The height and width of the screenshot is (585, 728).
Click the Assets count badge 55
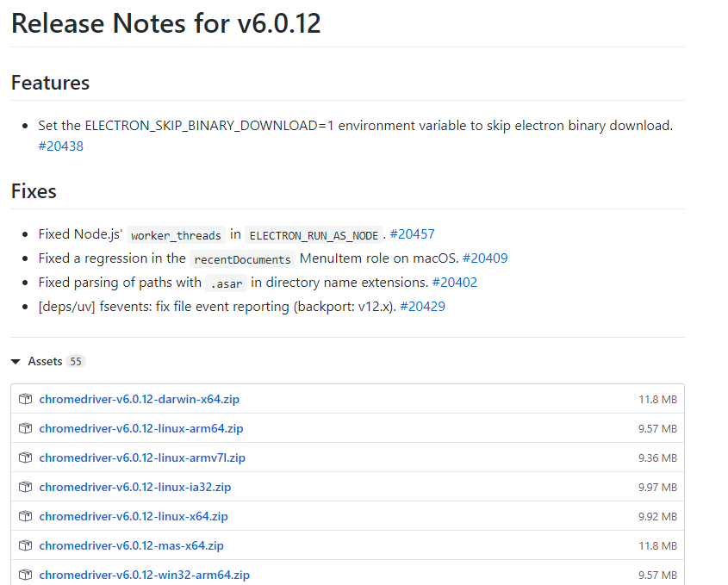(x=76, y=362)
